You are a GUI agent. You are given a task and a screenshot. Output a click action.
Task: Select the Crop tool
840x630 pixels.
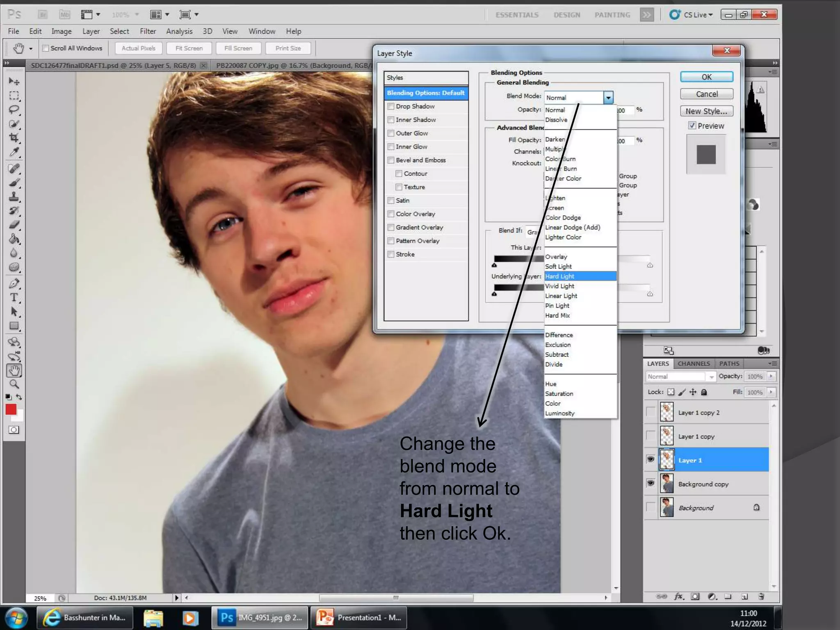(x=14, y=137)
